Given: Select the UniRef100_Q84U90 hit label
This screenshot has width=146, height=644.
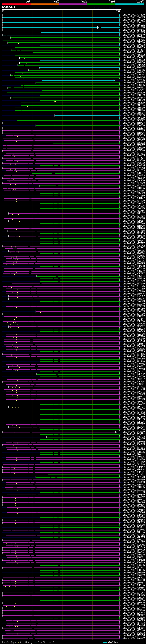Looking at the screenshot, I should pos(133,20).
